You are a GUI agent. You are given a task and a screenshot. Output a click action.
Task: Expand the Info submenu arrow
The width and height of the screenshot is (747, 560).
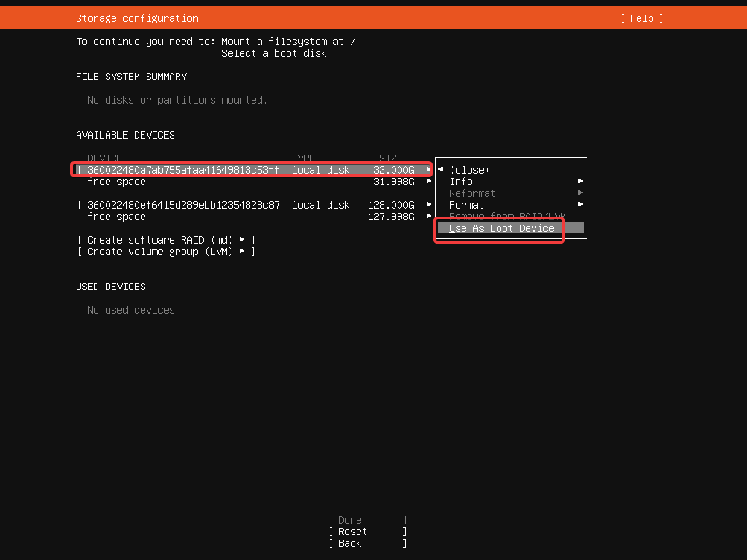[579, 181]
